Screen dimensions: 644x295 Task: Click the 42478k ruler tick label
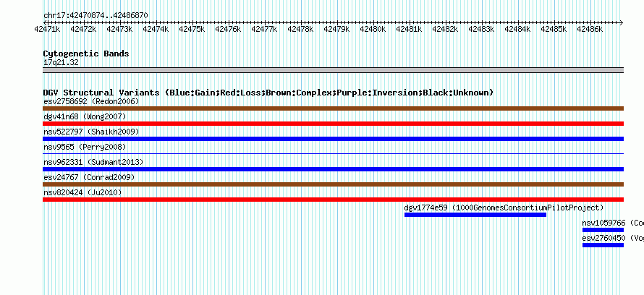click(x=300, y=29)
